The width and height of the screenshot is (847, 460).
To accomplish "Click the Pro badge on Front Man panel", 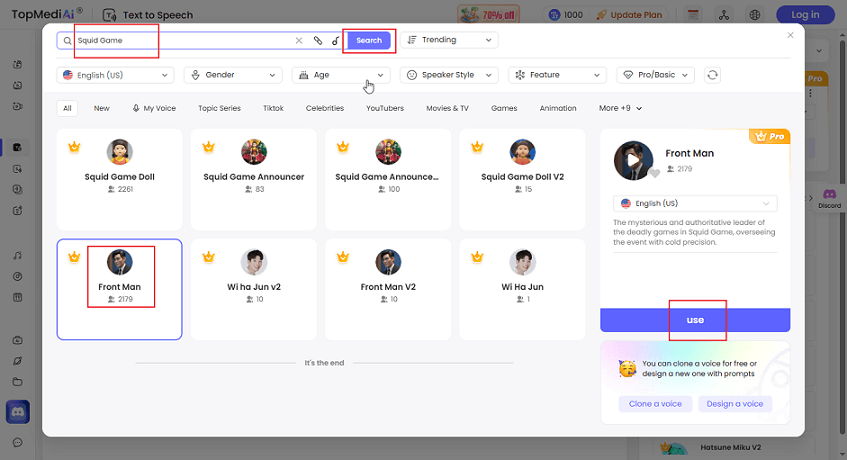I will (770, 136).
